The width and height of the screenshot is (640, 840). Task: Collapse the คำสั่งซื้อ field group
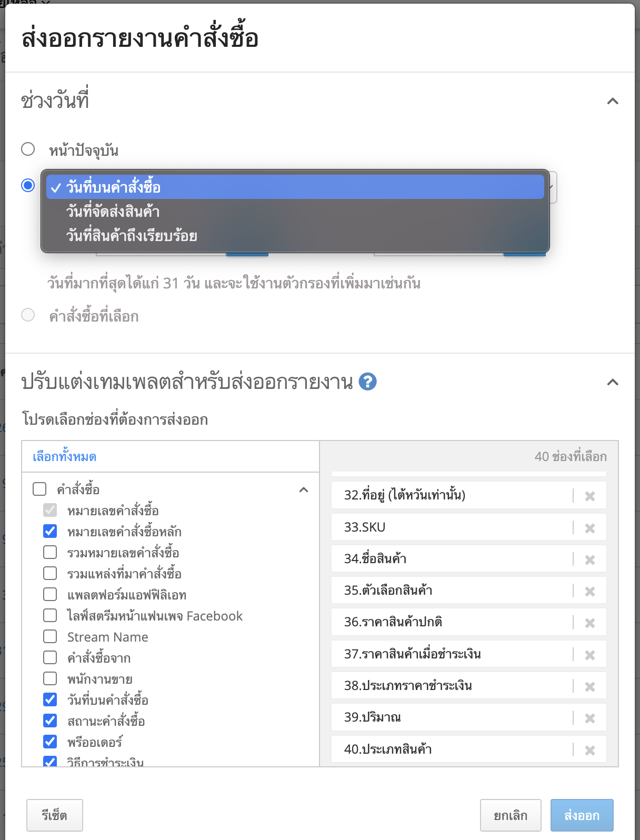[304, 490]
